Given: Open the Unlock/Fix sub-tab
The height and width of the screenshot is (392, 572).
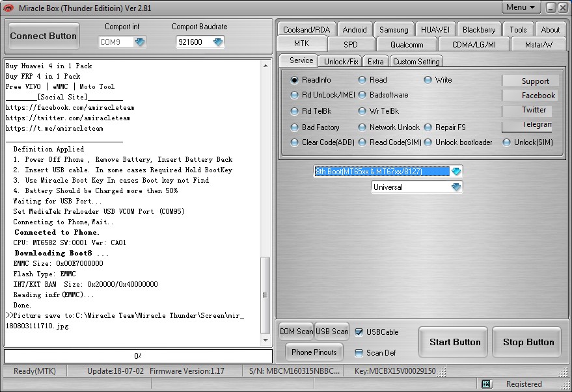Looking at the screenshot, I should 341,61.
